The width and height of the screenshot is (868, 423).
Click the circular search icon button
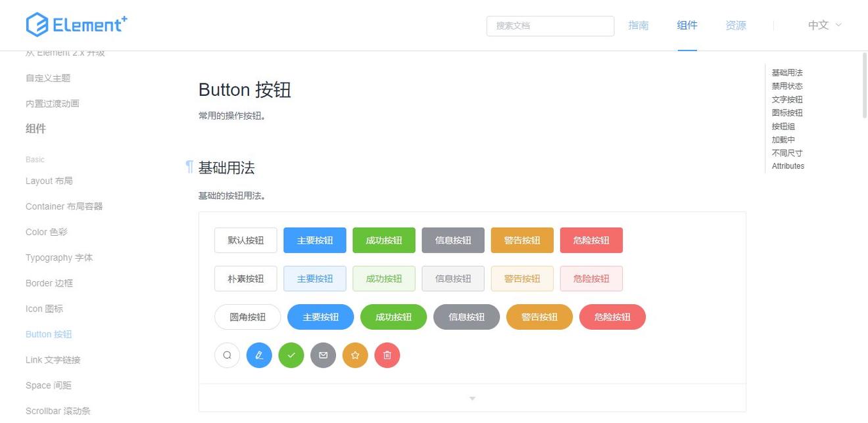click(x=227, y=355)
